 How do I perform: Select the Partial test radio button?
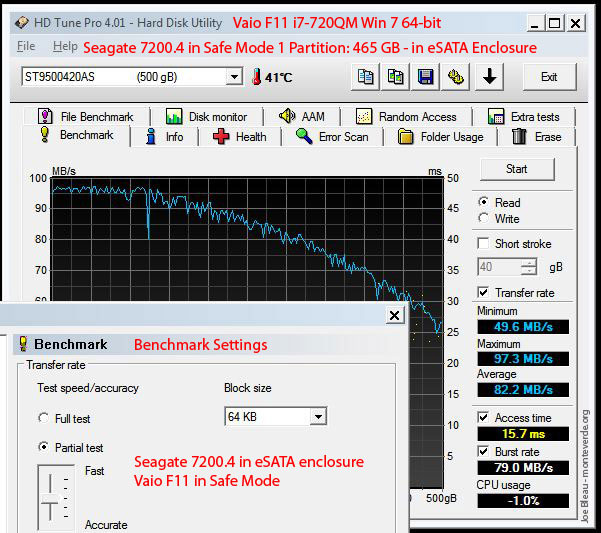click(x=43, y=447)
